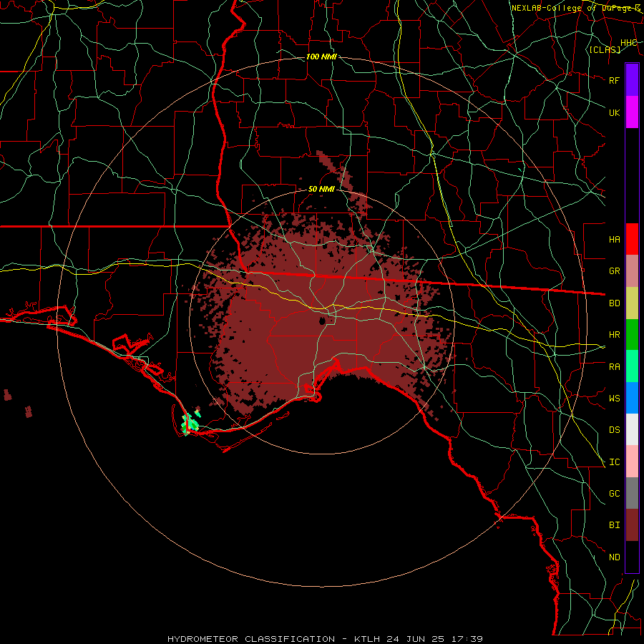Viewport: 644px width, 644px height.
Task: Click the light green RA legend swatch
Action: click(x=632, y=366)
